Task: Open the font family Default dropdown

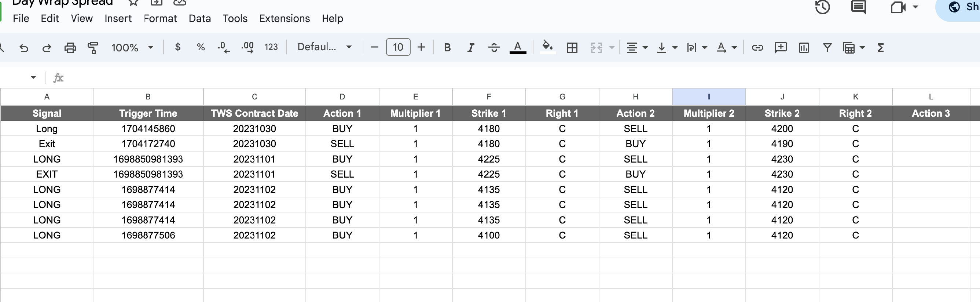Action: tap(324, 47)
